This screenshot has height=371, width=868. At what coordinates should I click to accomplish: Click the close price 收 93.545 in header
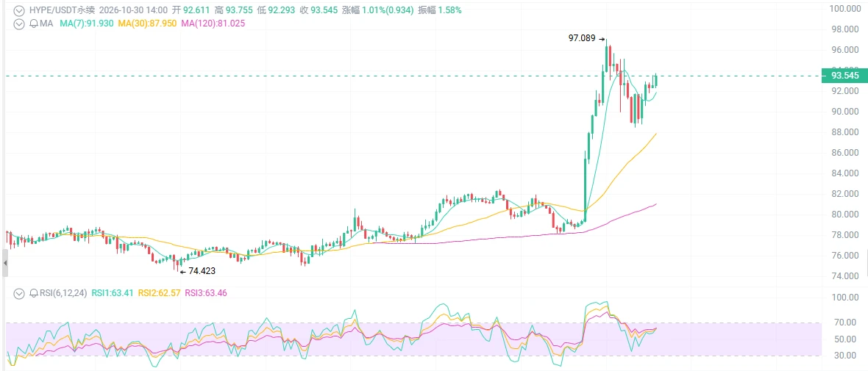pos(319,10)
